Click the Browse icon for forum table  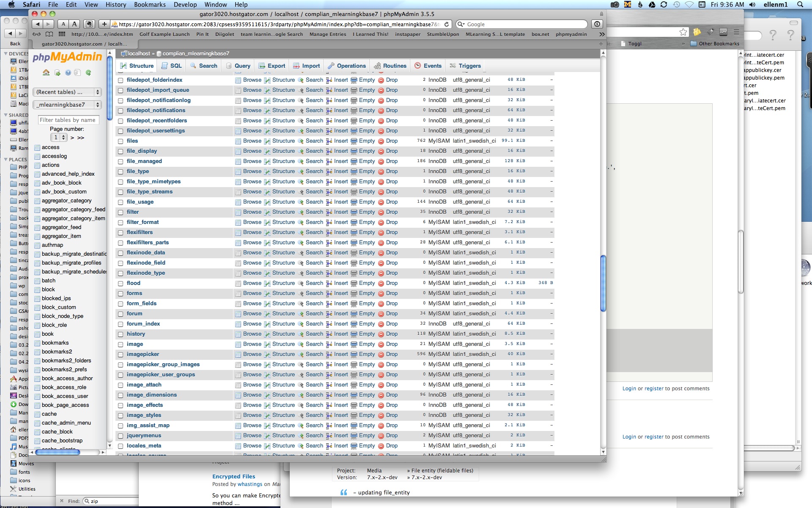tap(238, 314)
